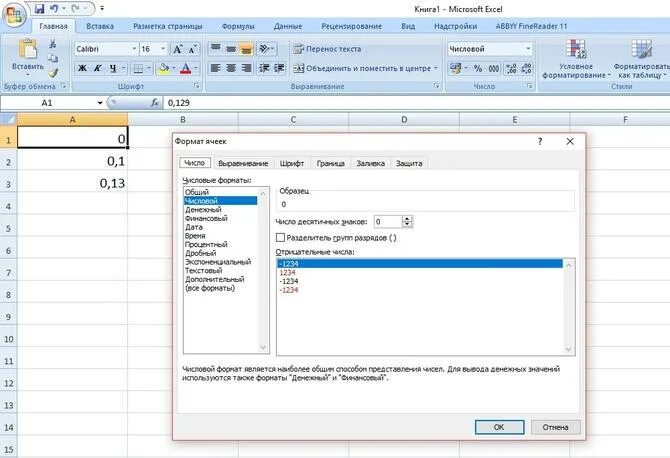This screenshot has height=458, width=670.
Task: Align cell text left
Action: click(216, 68)
